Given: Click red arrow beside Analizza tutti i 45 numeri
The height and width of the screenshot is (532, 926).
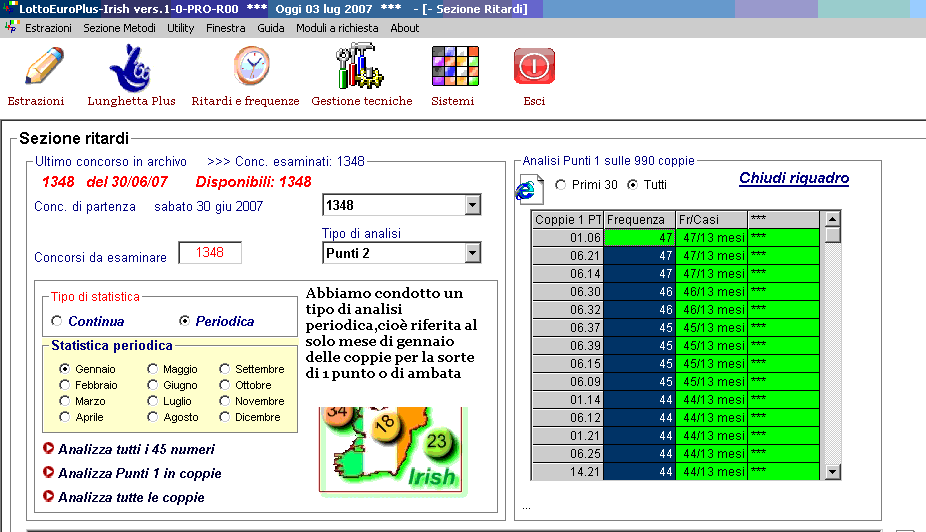Looking at the screenshot, I should tap(48, 448).
